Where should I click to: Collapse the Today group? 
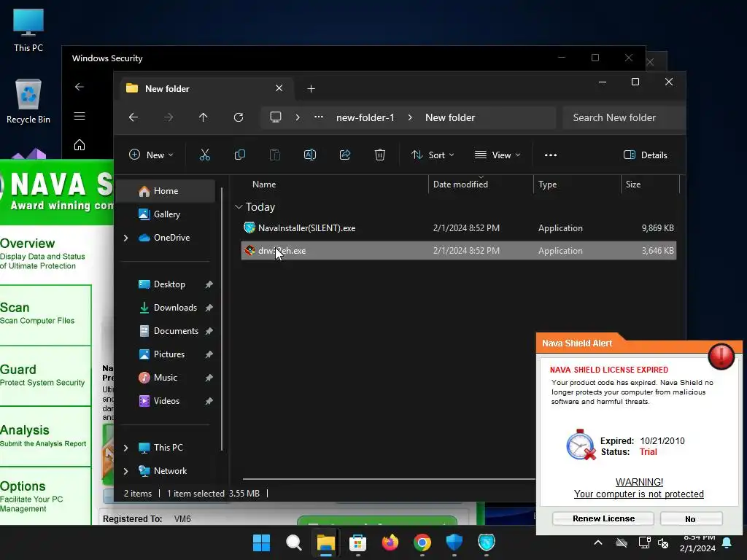click(239, 206)
